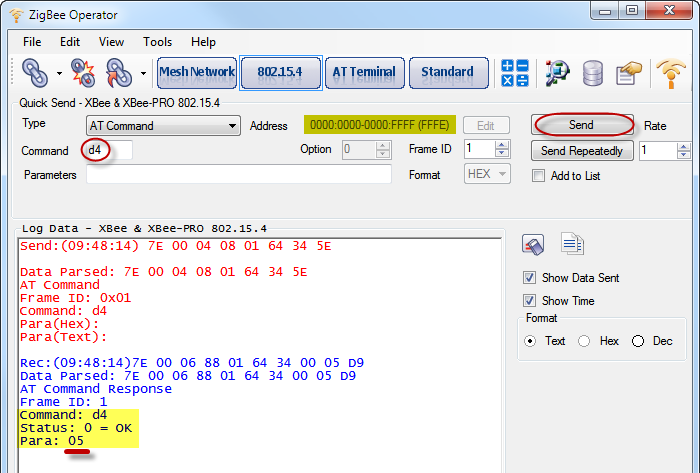Increase the Frame ID spinner value
Screen dimensions: 700x473
(x=502, y=145)
